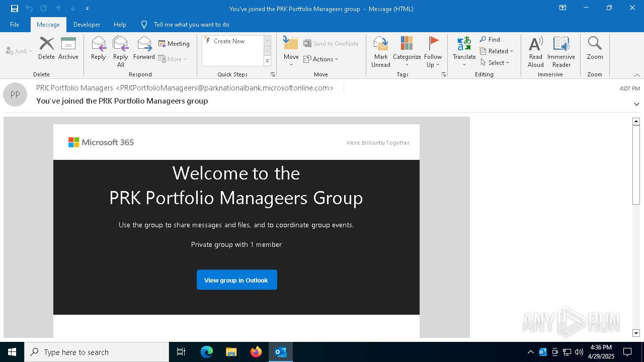Click the PP sender avatar
The width and height of the screenshot is (644, 362).
15,95
